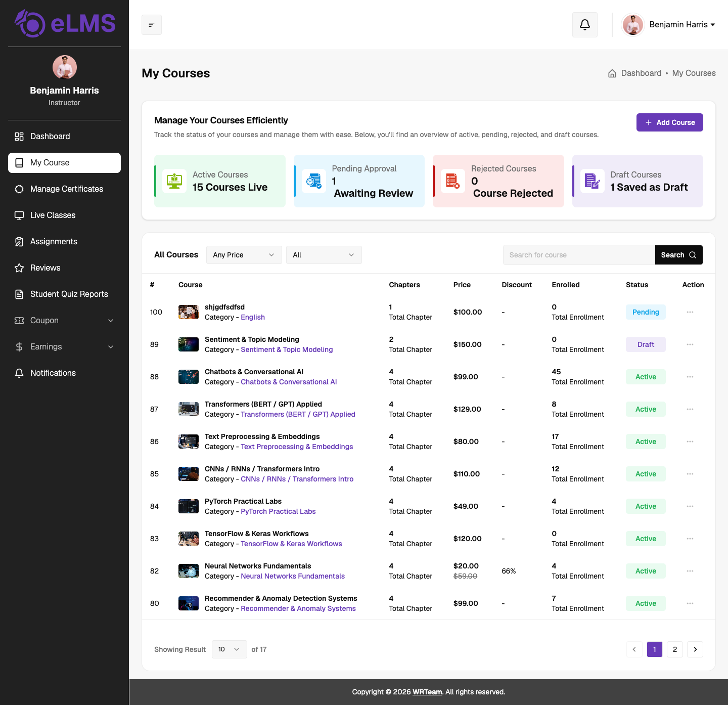Image resolution: width=728 pixels, height=705 pixels.
Task: Open Benjamin Harris profile dropdown
Action: click(668, 25)
